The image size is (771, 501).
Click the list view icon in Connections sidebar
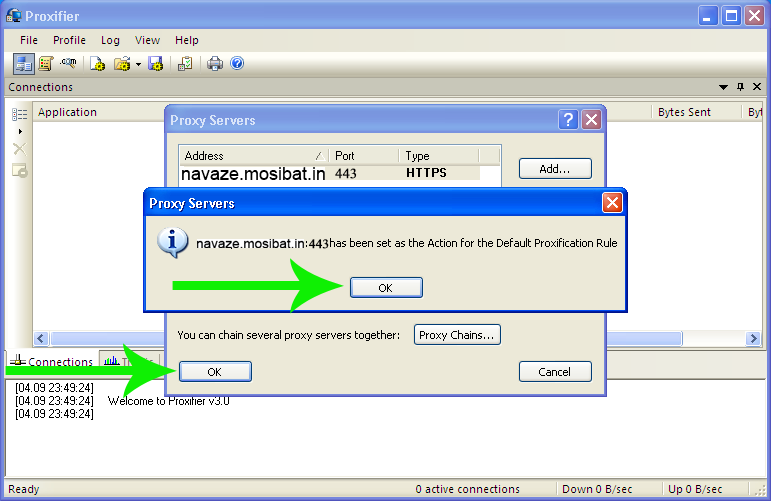pos(20,115)
